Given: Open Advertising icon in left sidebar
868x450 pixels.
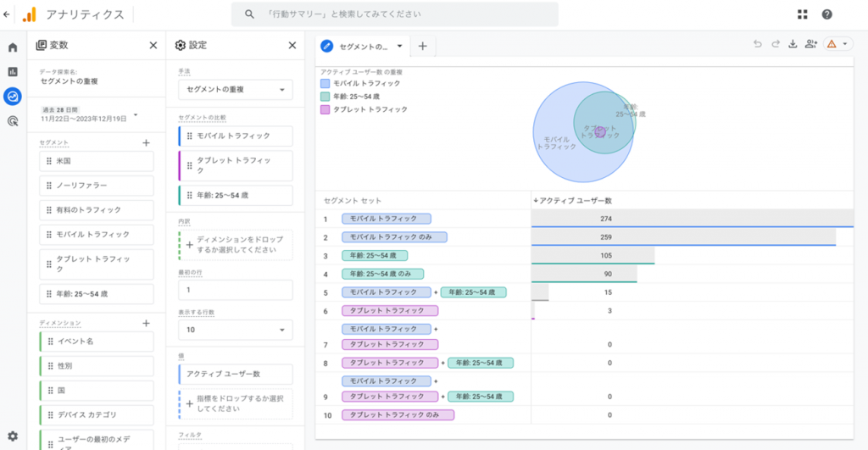Looking at the screenshot, I should [x=13, y=121].
